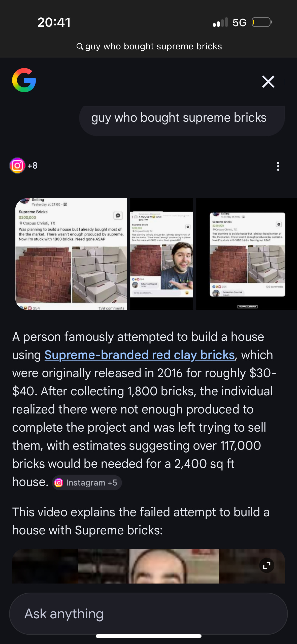Tap the bottom home indicator bar
297x644 pixels.
pos(148,636)
